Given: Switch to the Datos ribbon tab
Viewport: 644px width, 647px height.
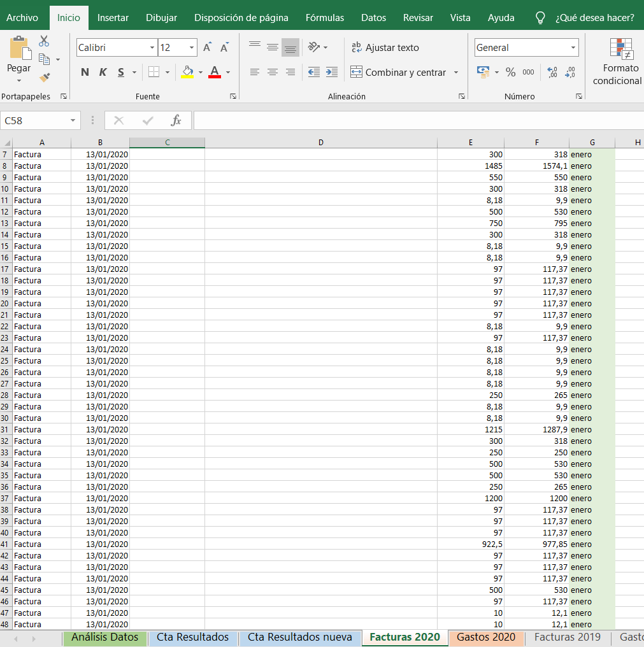Looking at the screenshot, I should pos(374,18).
